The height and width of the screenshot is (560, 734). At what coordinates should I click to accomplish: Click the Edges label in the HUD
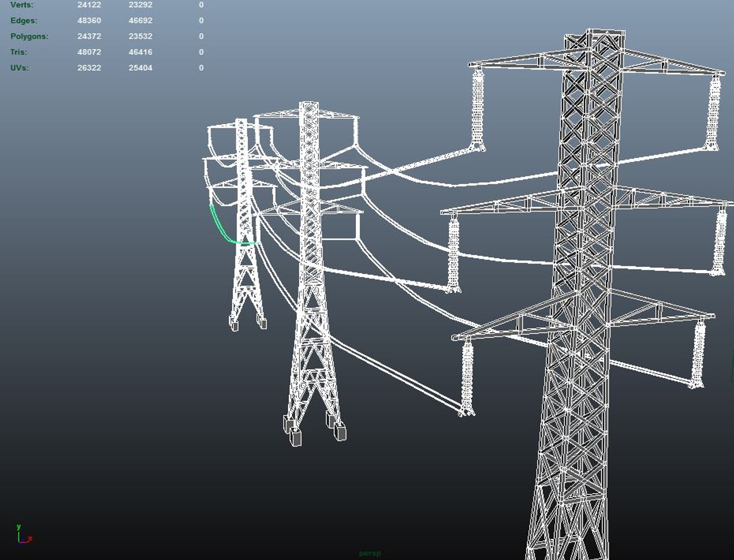coord(24,21)
